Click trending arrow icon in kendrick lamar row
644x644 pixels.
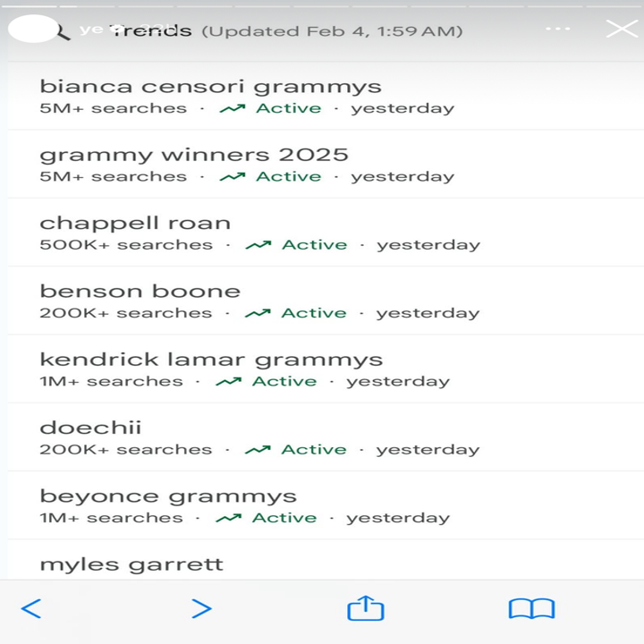click(228, 382)
